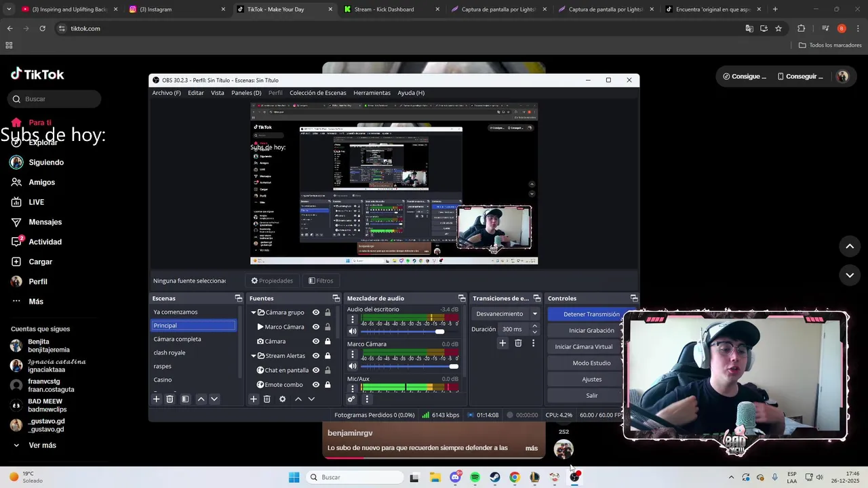Undock the Transiciones de escena panel
The width and height of the screenshot is (868, 488).
click(537, 298)
